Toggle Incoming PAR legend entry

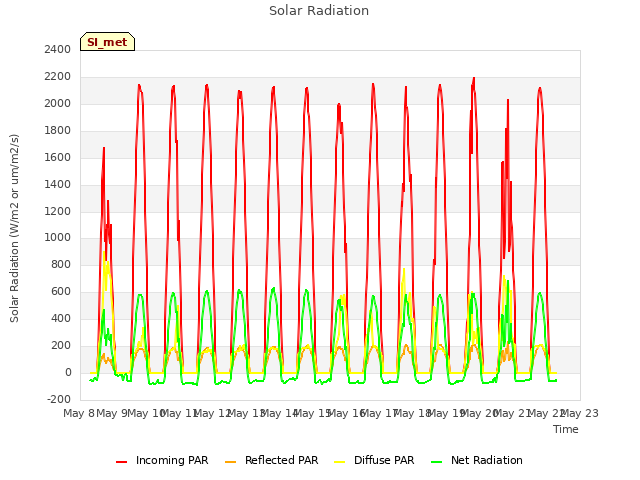click(162, 460)
